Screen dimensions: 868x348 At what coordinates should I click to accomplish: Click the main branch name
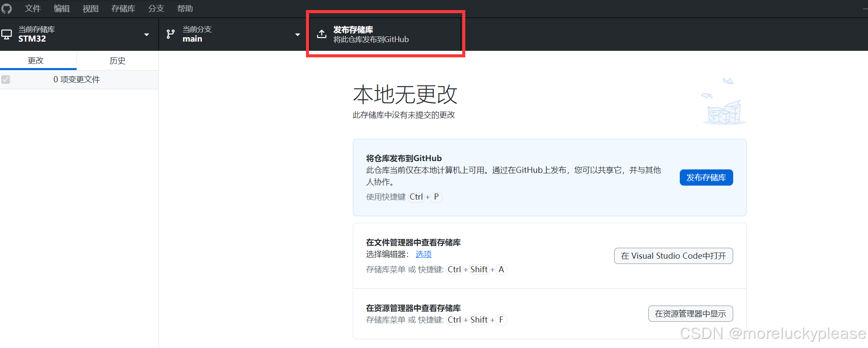point(192,39)
